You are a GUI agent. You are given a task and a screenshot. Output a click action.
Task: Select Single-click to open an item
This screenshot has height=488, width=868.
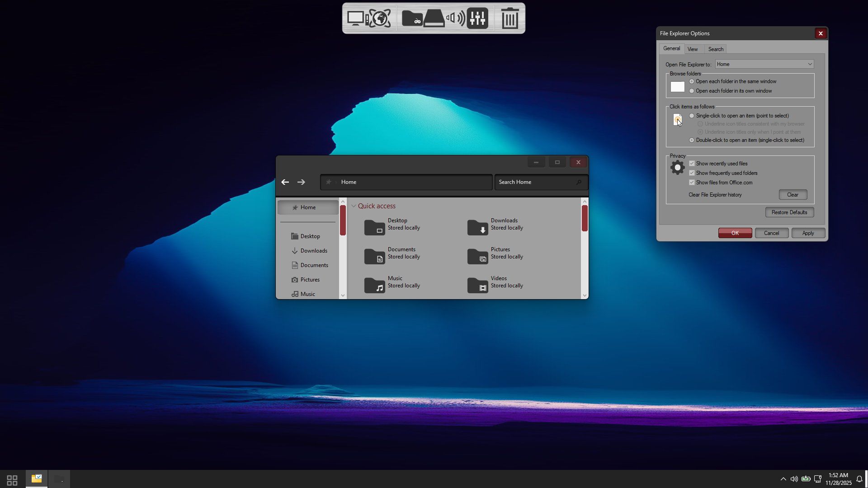tap(692, 116)
